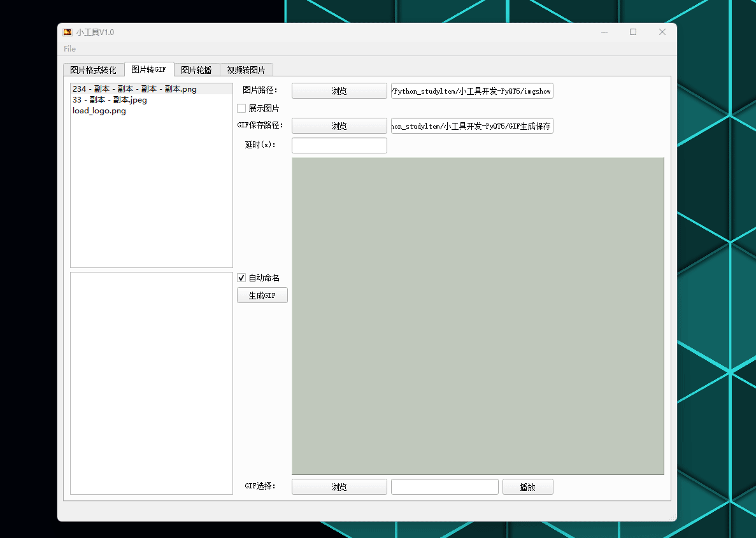
Task: Click the 生成GIF button
Action: click(x=262, y=295)
